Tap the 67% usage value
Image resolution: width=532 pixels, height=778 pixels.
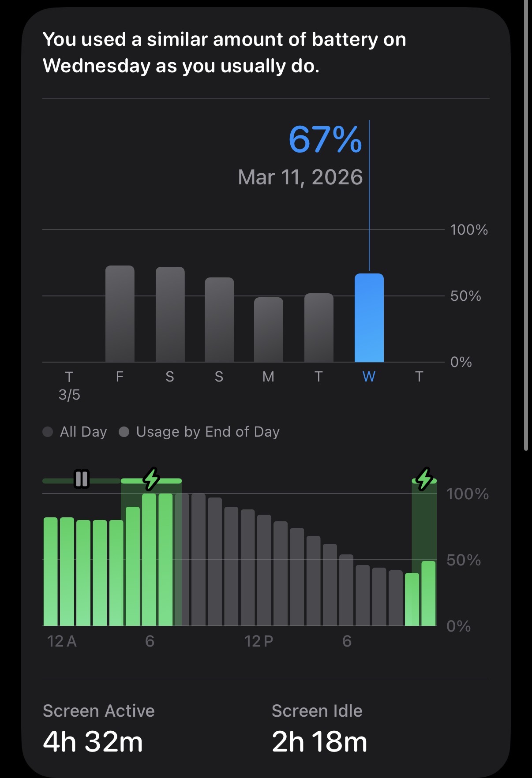(325, 140)
